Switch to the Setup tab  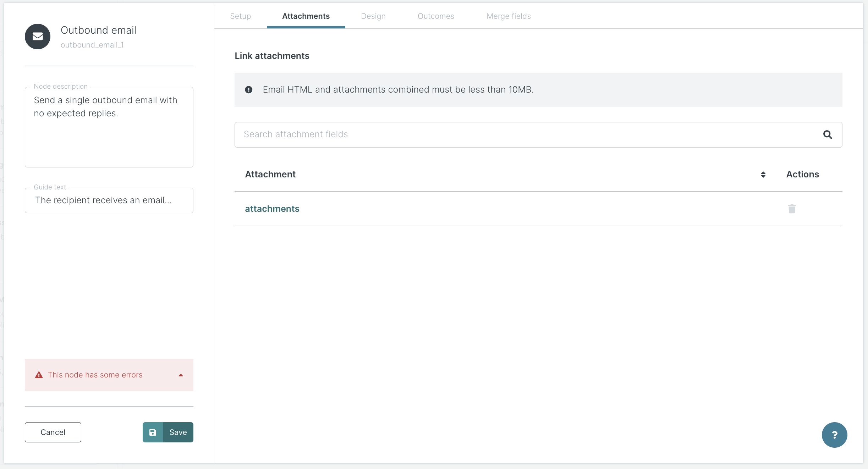coord(240,16)
